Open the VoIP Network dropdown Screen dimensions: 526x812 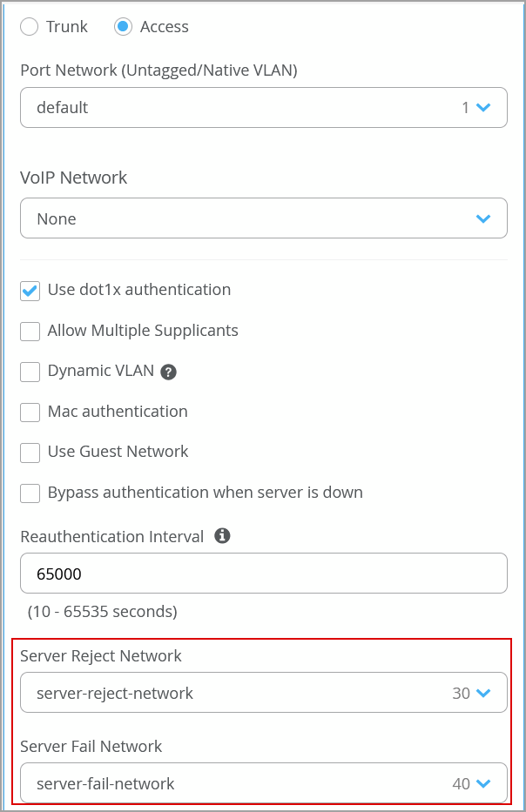(x=244, y=218)
